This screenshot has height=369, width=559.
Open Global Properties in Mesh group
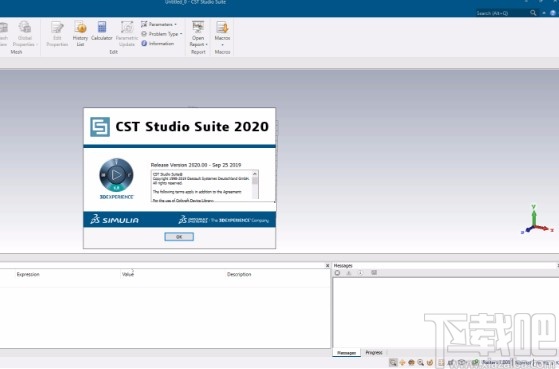click(25, 34)
